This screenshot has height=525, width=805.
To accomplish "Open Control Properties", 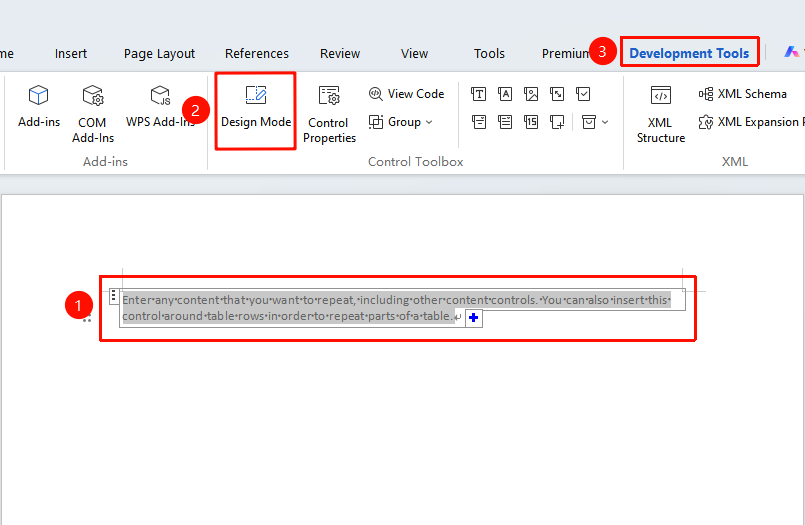I will click(329, 114).
